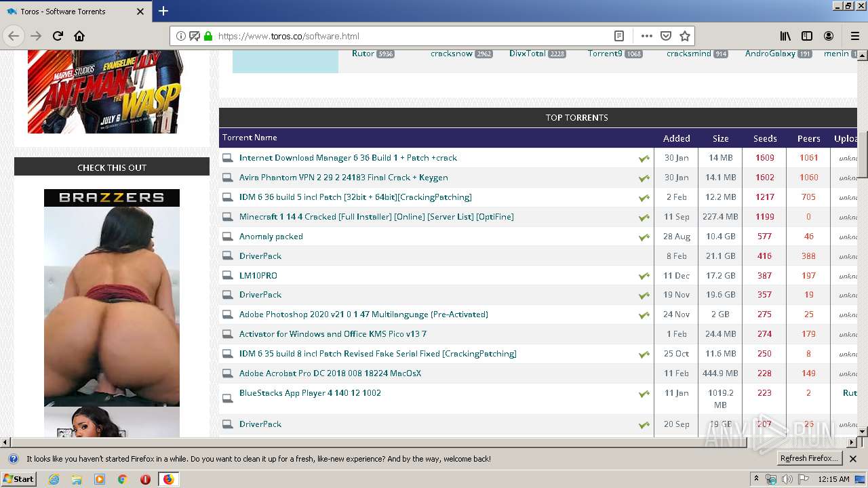868x488 pixels.
Task: Click Refresh Firefox button in notification bar
Action: (809, 459)
